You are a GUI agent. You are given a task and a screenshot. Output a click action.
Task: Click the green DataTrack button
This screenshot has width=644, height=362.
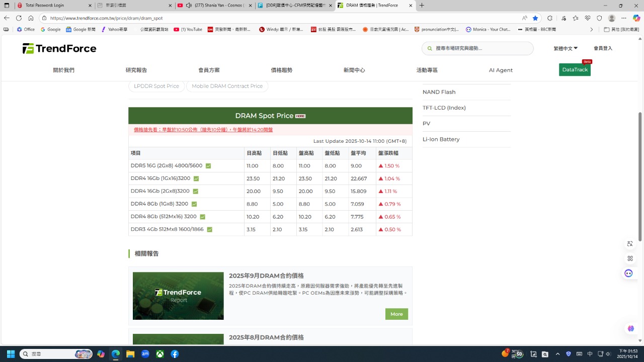575,70
